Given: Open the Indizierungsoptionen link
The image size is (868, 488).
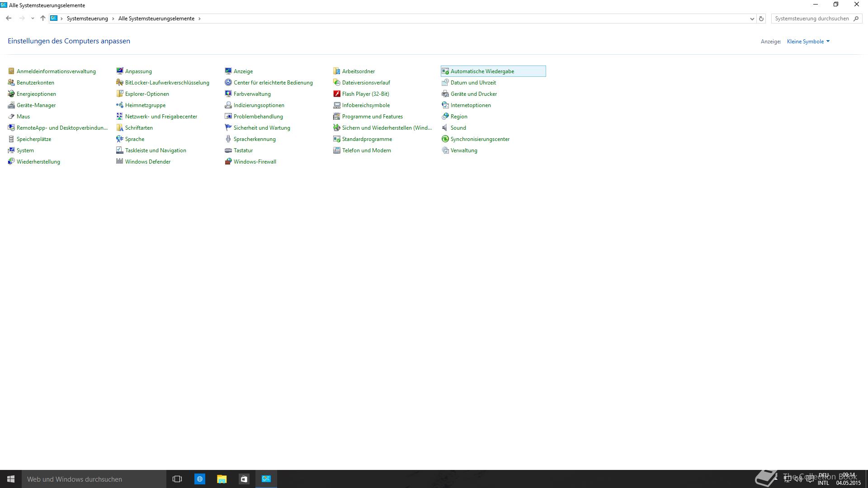Looking at the screenshot, I should point(259,105).
